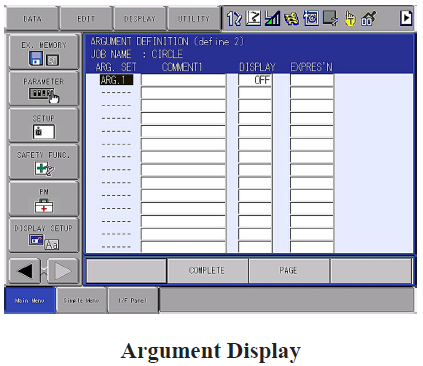Screen dimensions: 423x366
Task: Click the page turn arrow icon at top right
Action: coord(406,18)
